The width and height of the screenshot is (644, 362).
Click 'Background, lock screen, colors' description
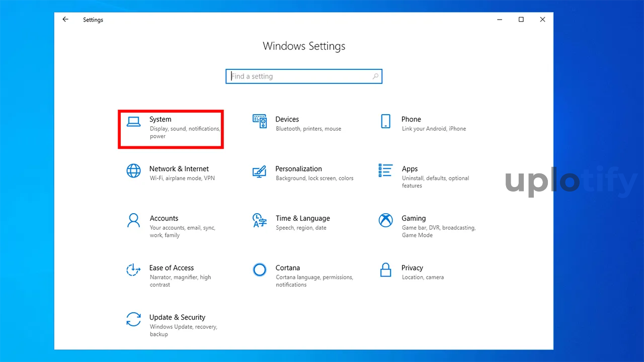tap(314, 178)
